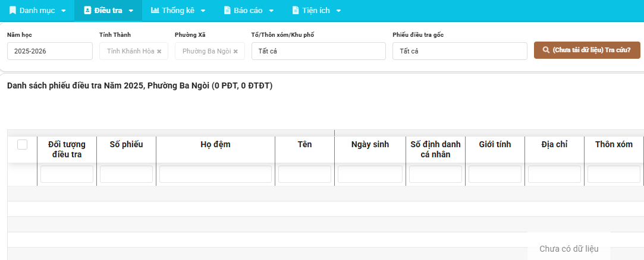Focus the Địa chỉ filter box
This screenshot has width=644, height=260.
pyautogui.click(x=554, y=175)
